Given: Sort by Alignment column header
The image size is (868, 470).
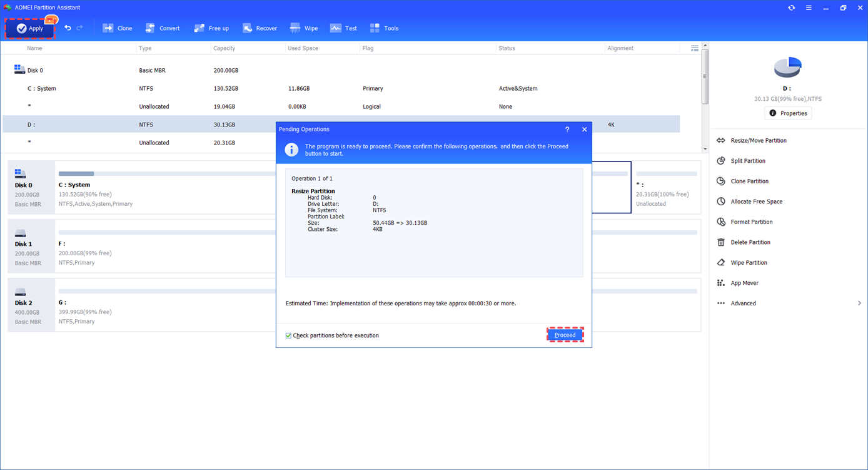Looking at the screenshot, I should click(620, 48).
